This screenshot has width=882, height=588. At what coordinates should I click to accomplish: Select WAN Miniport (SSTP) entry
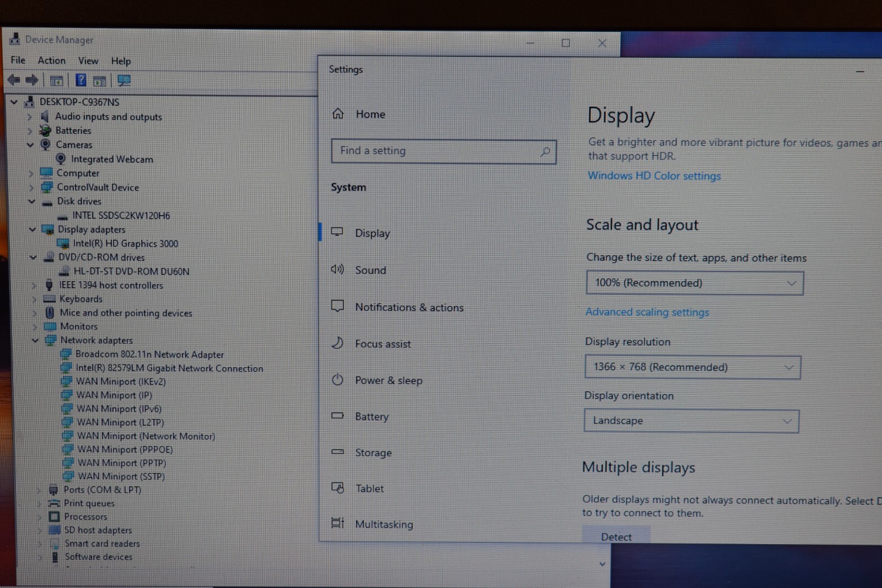click(x=121, y=476)
